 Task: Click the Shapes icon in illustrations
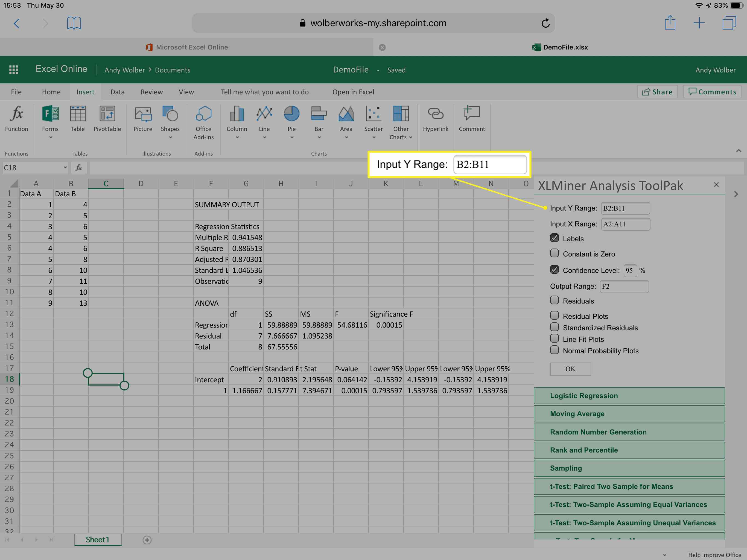pyautogui.click(x=170, y=120)
